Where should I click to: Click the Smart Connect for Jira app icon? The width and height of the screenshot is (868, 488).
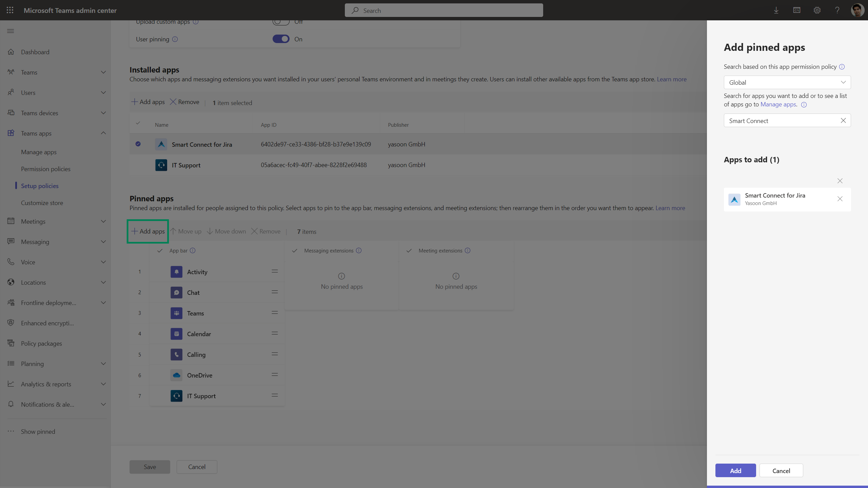point(161,144)
